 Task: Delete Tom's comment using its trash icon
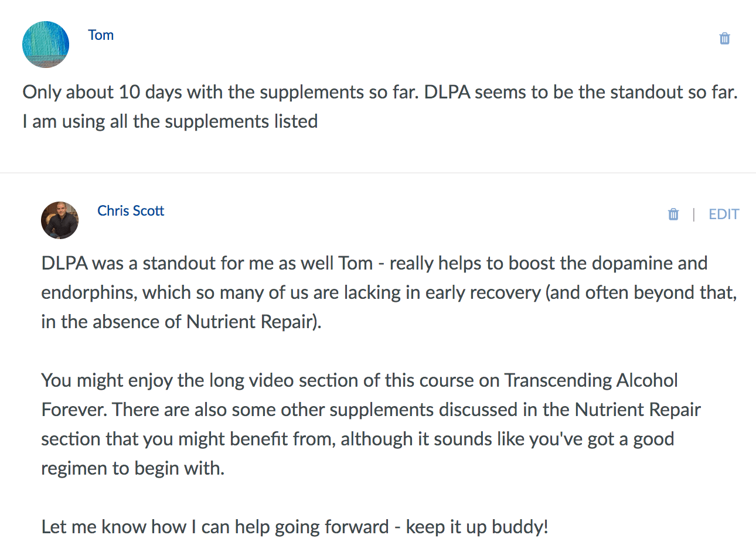click(724, 39)
